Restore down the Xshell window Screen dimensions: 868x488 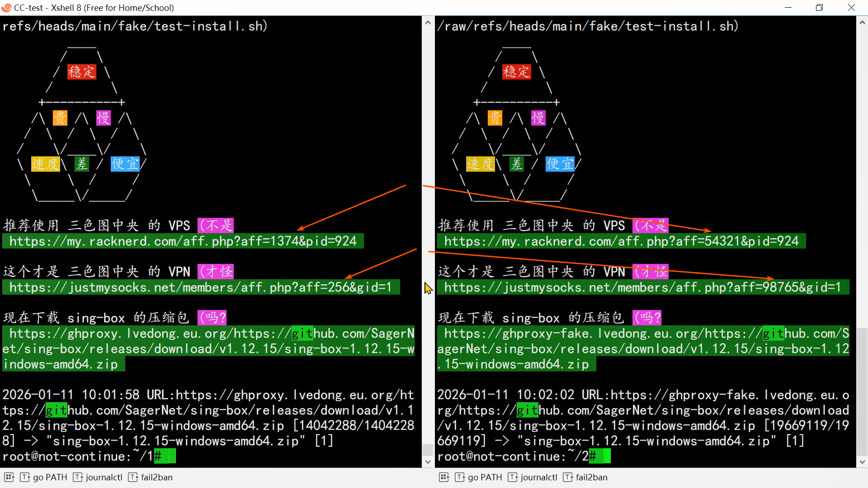tap(819, 8)
